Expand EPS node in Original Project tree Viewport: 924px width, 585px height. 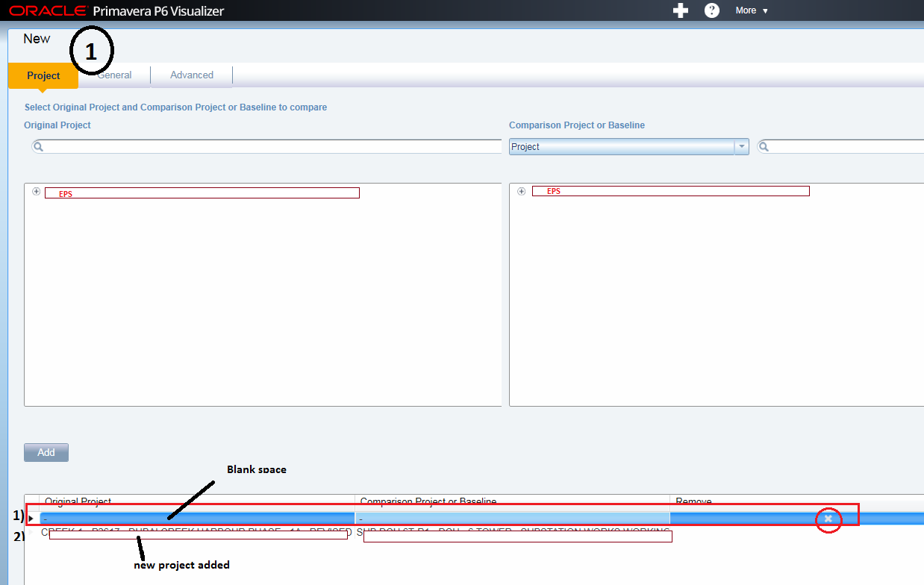(x=36, y=192)
